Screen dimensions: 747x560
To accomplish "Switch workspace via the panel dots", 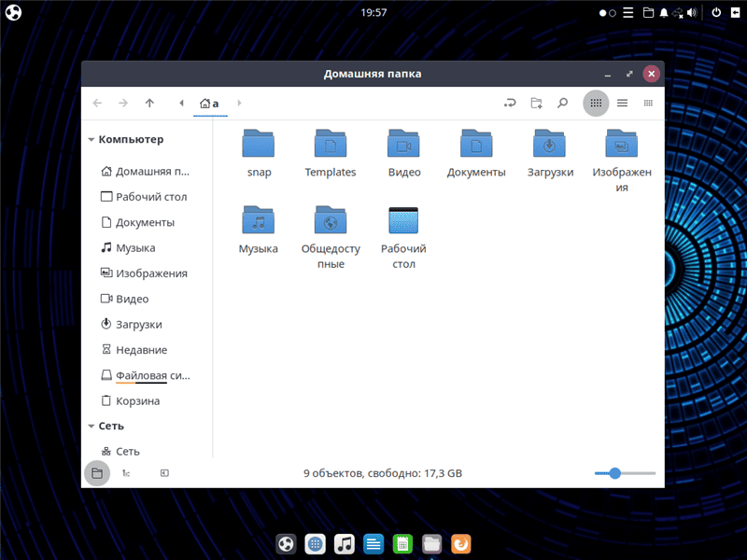I will (x=608, y=13).
